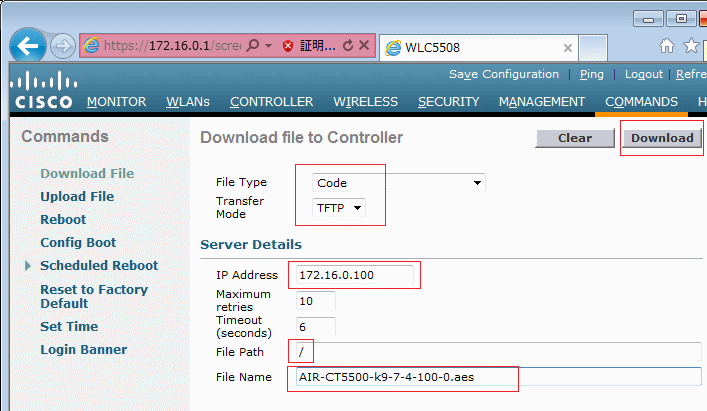Click the Download file to Controller heading
This screenshot has height=411, width=707.
(x=302, y=137)
